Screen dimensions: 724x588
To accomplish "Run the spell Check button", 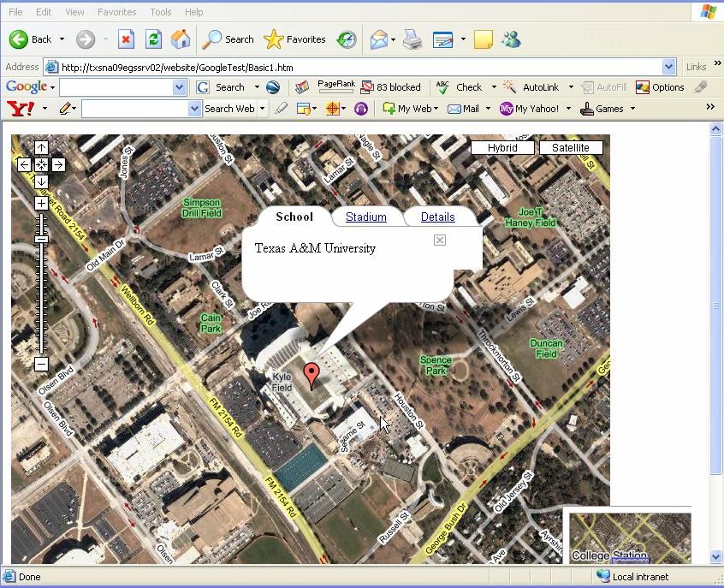I will 459,87.
